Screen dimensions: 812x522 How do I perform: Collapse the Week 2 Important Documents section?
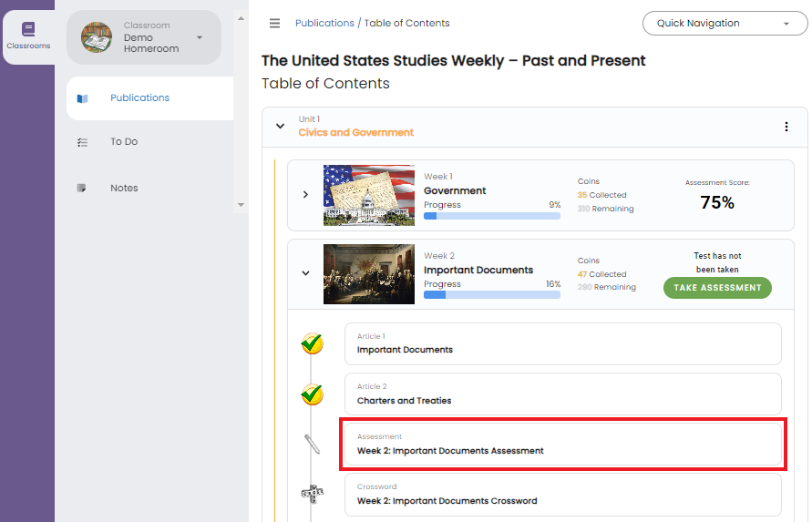point(305,273)
